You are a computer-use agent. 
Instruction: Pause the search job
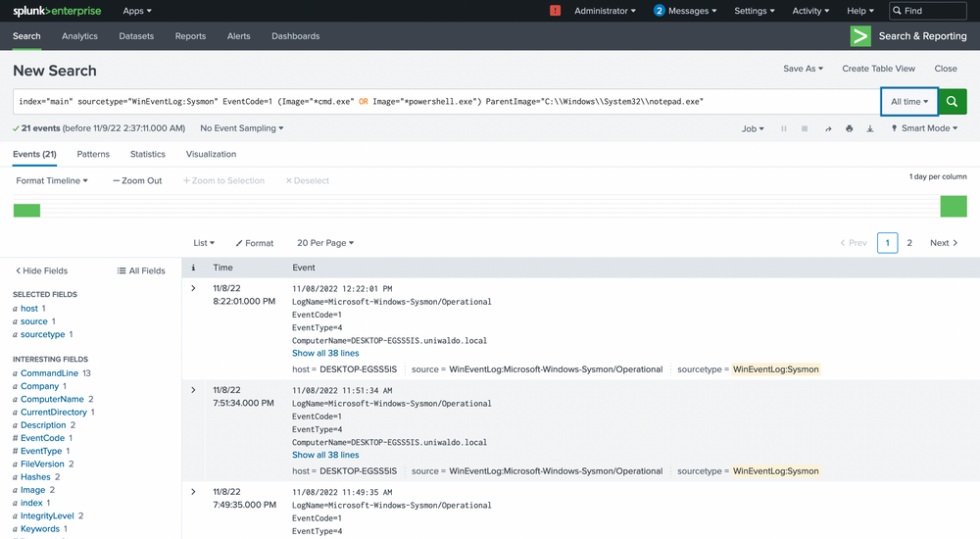click(783, 128)
